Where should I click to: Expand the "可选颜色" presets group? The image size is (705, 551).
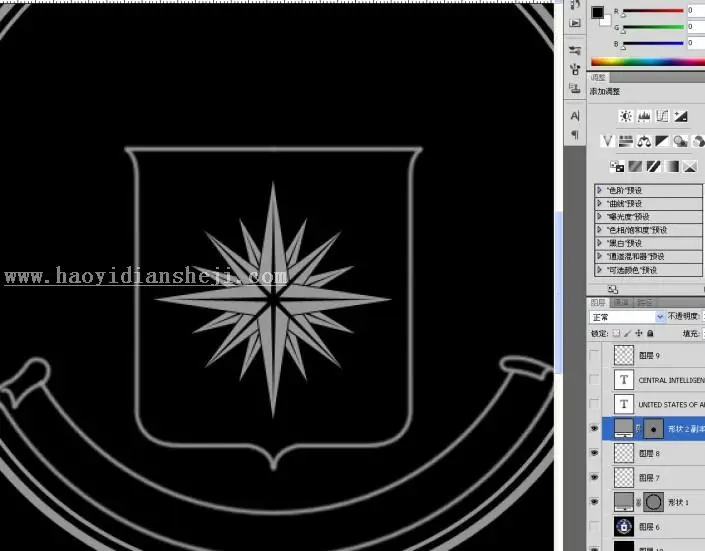[x=599, y=270]
